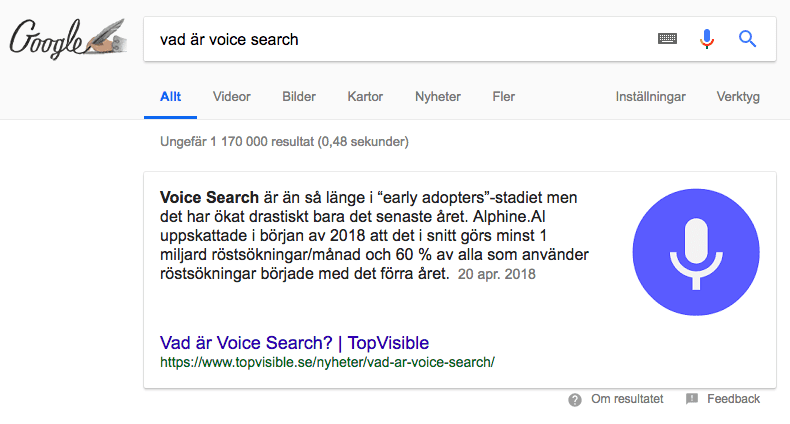The width and height of the screenshot is (790, 424).
Task: Open the Inställningar dropdown
Action: 650,97
